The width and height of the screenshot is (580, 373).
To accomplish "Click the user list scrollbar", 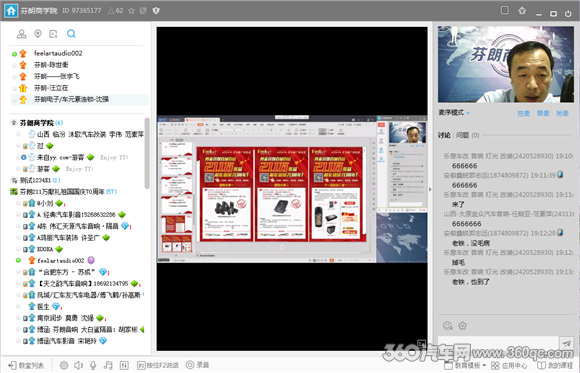I will (147, 153).
